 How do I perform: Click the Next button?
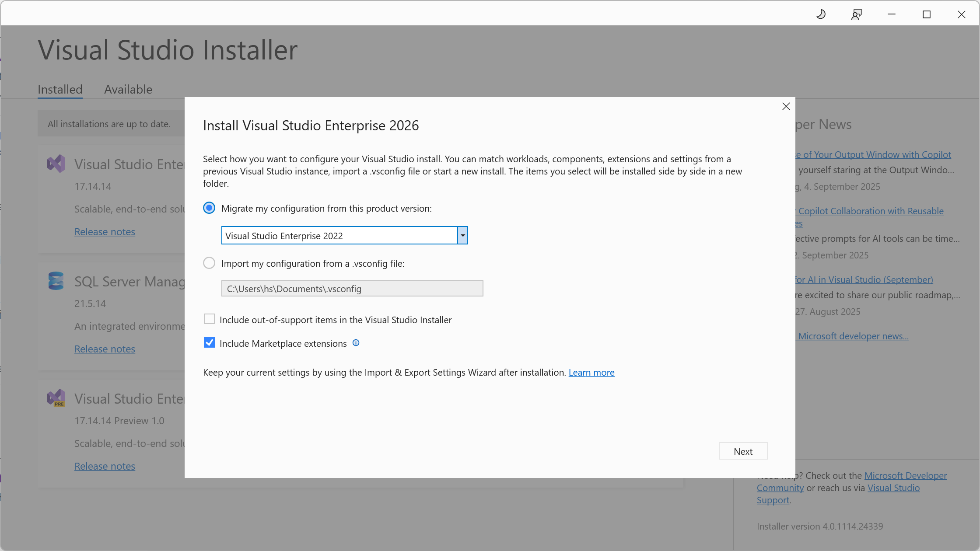743,451
